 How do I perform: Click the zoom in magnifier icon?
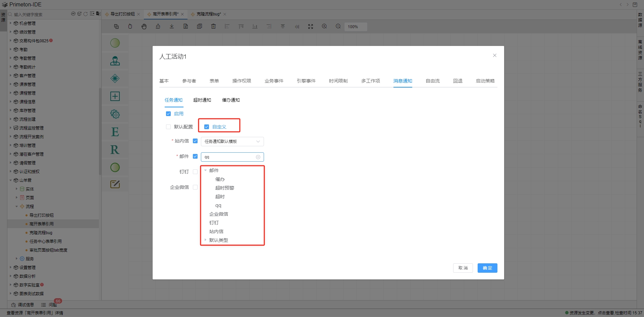tap(324, 27)
